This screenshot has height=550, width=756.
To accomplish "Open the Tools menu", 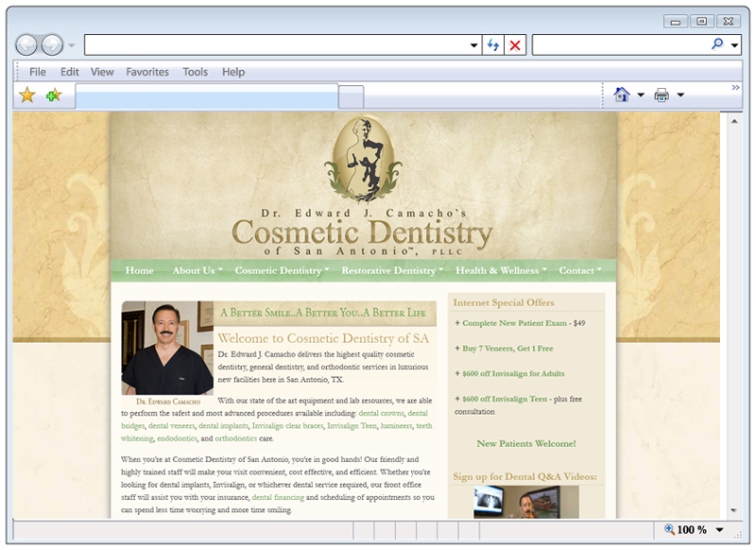I will (195, 72).
